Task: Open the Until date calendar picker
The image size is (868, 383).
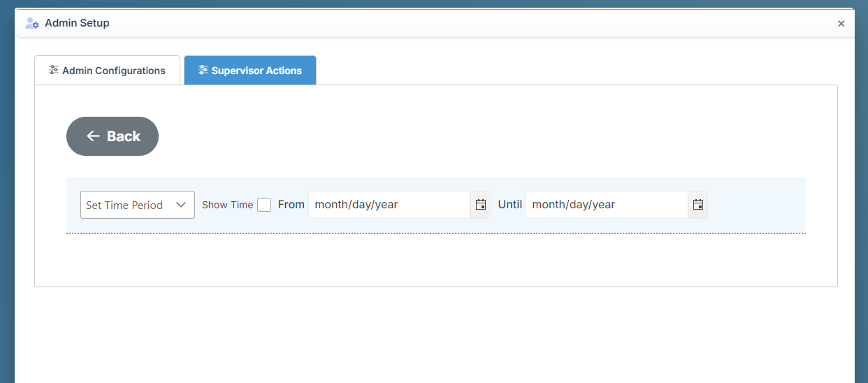Action: (x=697, y=205)
